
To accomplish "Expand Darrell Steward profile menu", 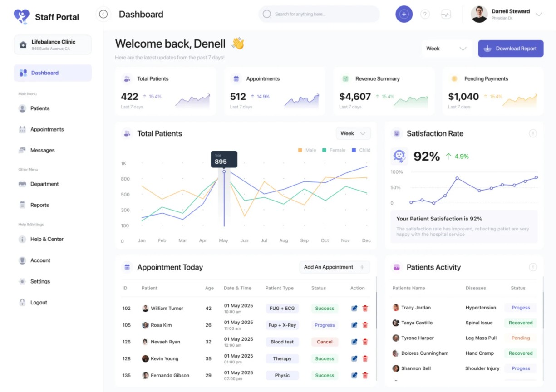I will click(x=539, y=14).
